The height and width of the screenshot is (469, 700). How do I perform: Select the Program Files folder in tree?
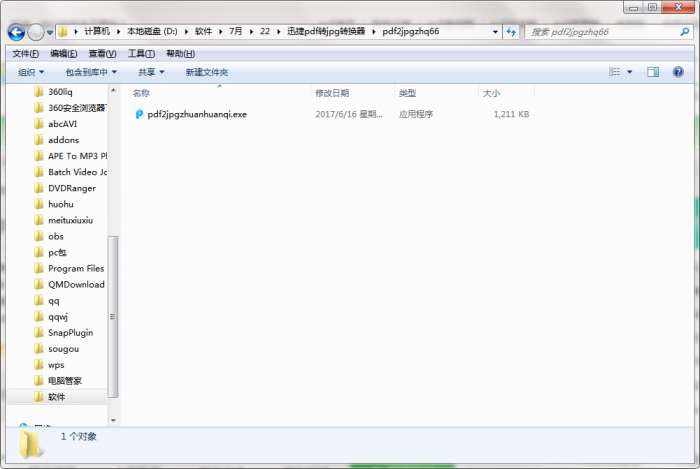[76, 269]
